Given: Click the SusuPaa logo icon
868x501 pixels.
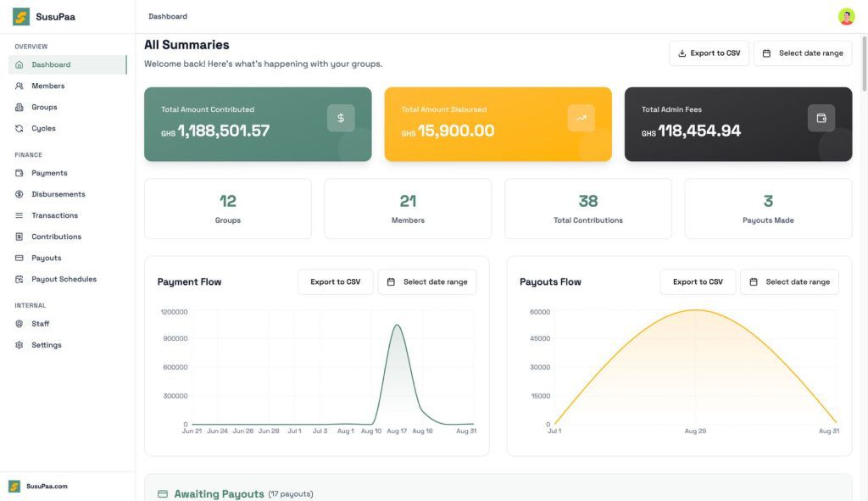Looking at the screenshot, I should [21, 17].
